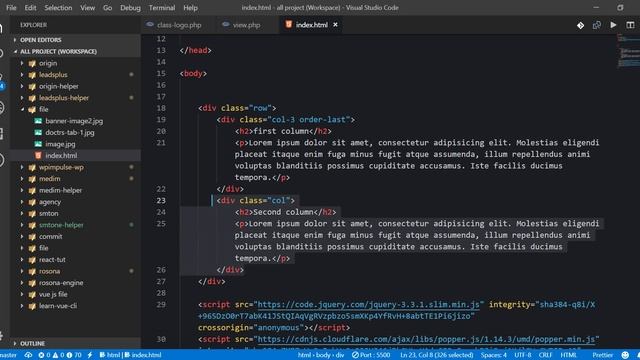The width and height of the screenshot is (640, 360).
Task: Click line number 23 in the gutter
Action: pos(161,200)
